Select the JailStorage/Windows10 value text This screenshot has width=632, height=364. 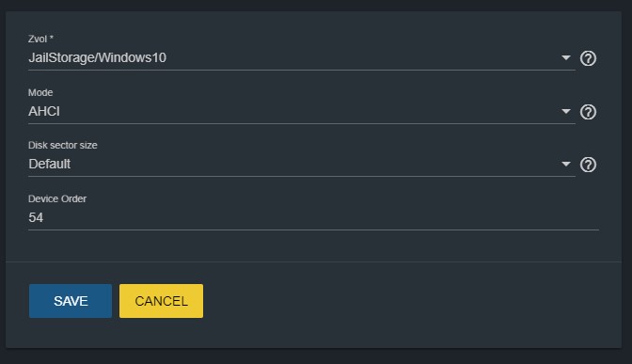click(97, 57)
